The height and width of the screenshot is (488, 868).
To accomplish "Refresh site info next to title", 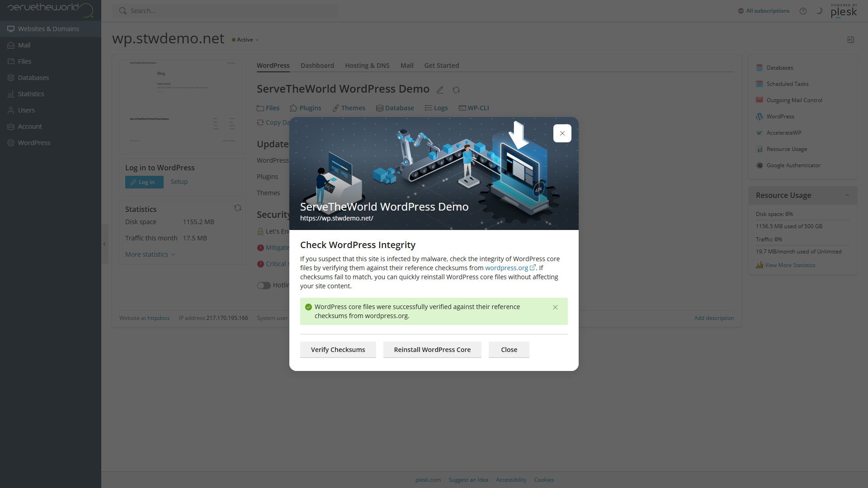I will point(456,90).
